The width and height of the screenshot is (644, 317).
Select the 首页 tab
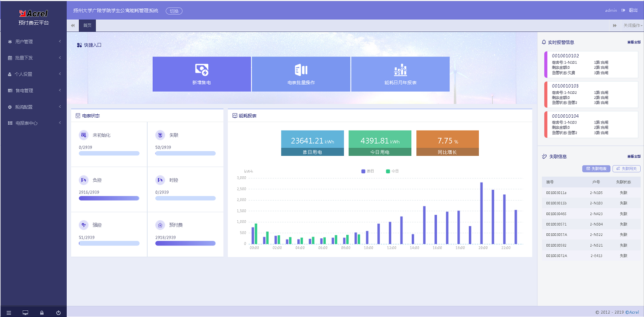87,26
